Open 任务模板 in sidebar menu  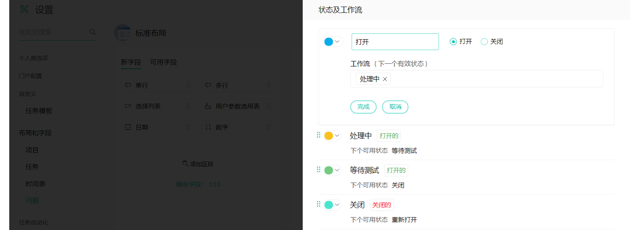[39, 111]
